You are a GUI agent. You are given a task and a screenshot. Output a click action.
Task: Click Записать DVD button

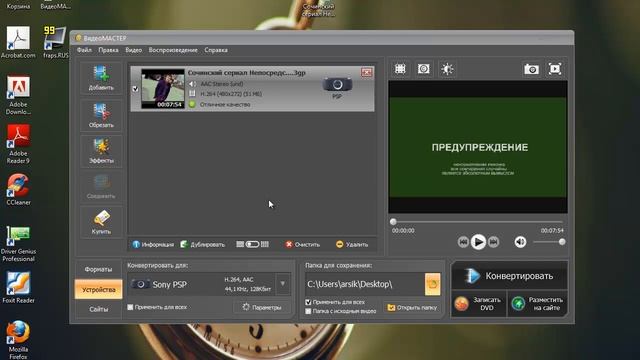click(478, 304)
